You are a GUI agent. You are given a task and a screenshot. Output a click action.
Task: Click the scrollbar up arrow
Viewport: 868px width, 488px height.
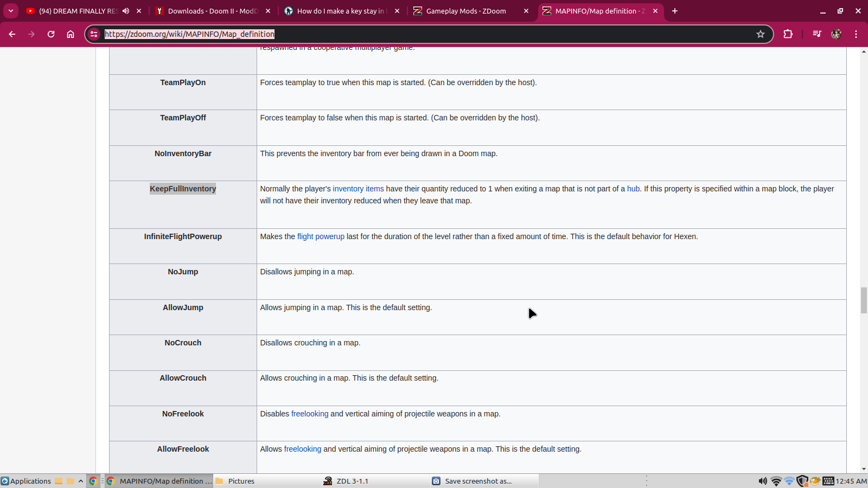point(864,52)
